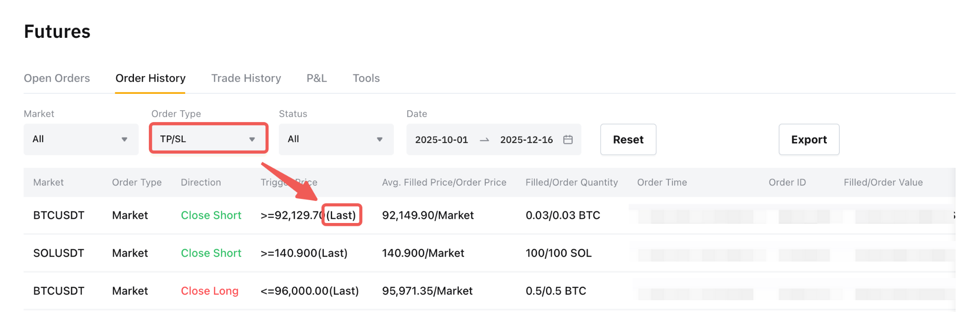Image resolution: width=980 pixels, height=312 pixels.
Task: Select the first BTCUSDT Close Short row
Action: click(x=211, y=215)
